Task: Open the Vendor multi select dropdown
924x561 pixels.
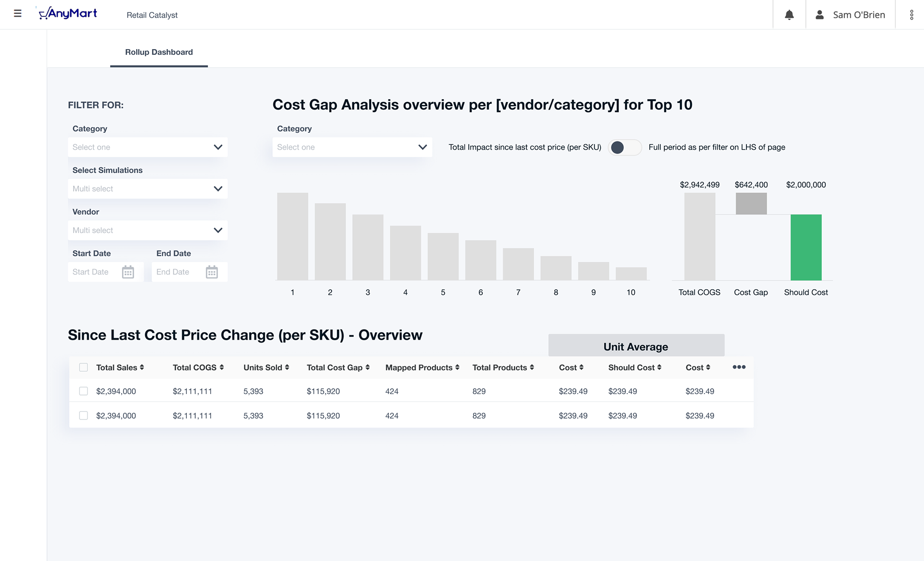Action: [147, 230]
